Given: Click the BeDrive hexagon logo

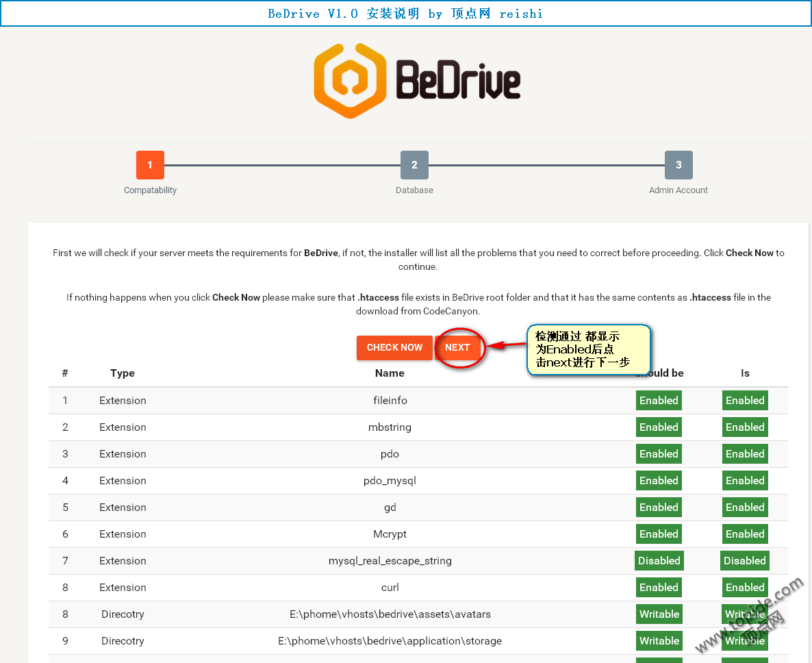Looking at the screenshot, I should pos(350,81).
